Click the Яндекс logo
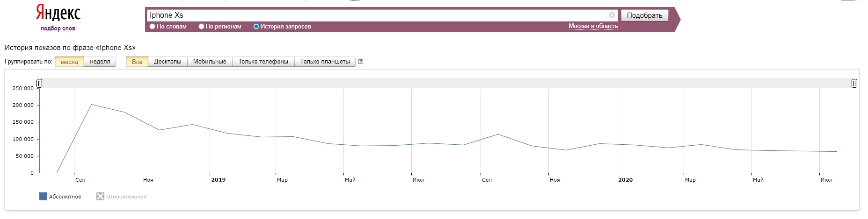Image resolution: width=868 pixels, height=219 pixels. point(58,13)
